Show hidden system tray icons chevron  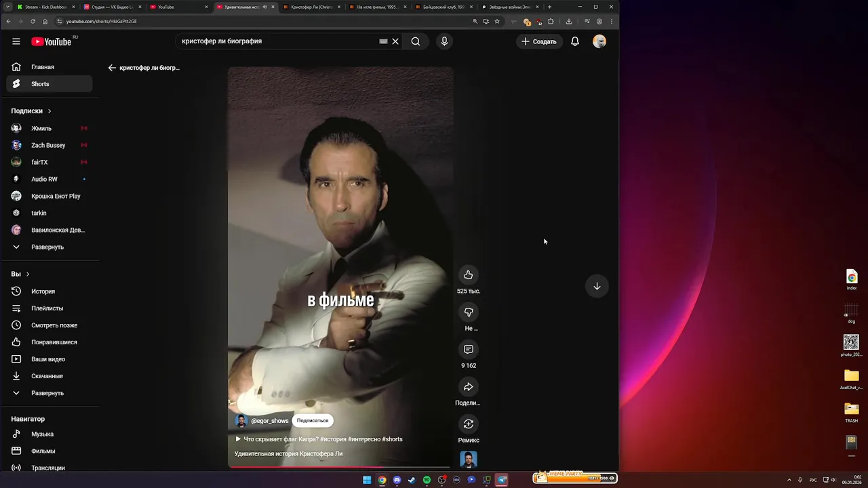[789, 480]
